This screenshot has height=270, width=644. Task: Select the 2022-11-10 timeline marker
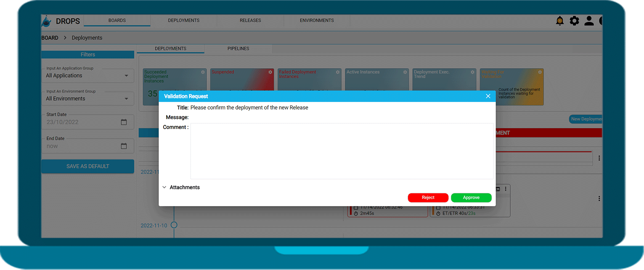(x=174, y=225)
